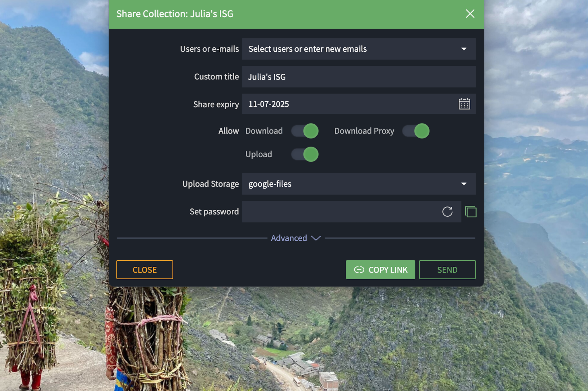Open the share expiry calendar picker
Screen dimensions: 588x391
464,104
